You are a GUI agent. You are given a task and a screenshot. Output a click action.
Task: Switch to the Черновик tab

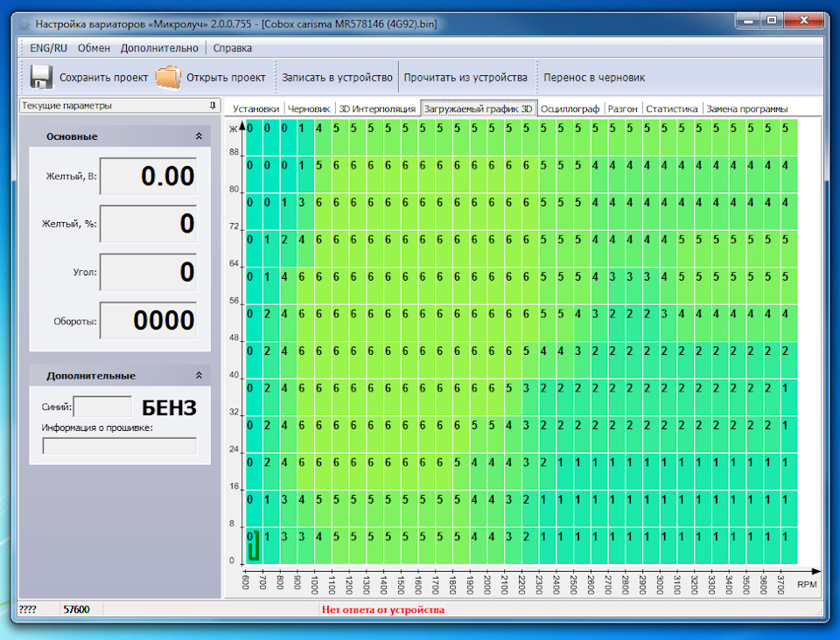(310, 108)
